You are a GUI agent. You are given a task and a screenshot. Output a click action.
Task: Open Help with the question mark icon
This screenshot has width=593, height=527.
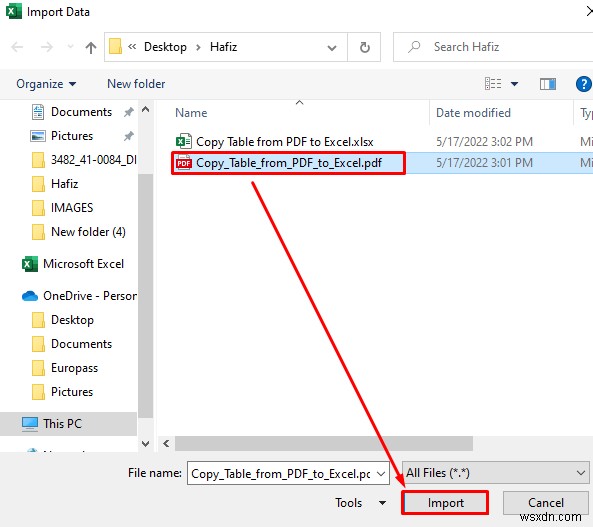click(584, 84)
